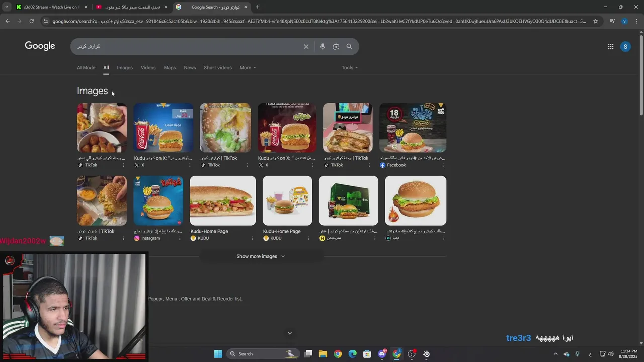Open the Google account avatar on the page
The image size is (644, 362).
click(x=625, y=46)
